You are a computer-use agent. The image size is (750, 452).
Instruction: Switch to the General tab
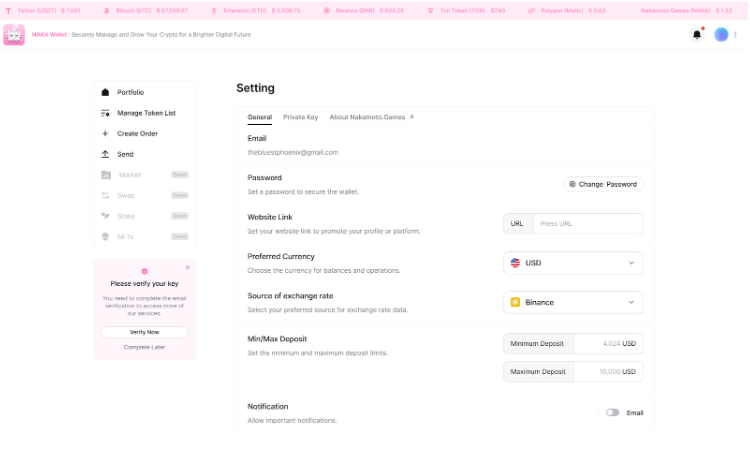(x=259, y=117)
